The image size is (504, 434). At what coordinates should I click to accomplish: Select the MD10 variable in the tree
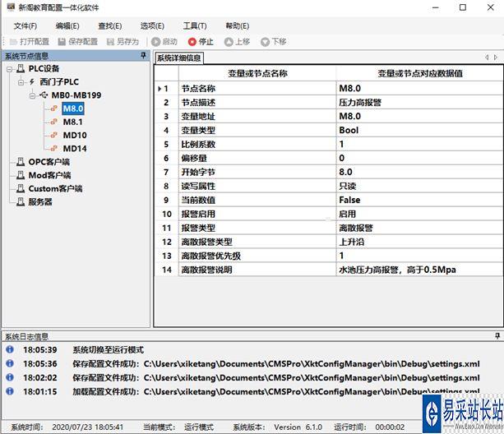(x=75, y=135)
